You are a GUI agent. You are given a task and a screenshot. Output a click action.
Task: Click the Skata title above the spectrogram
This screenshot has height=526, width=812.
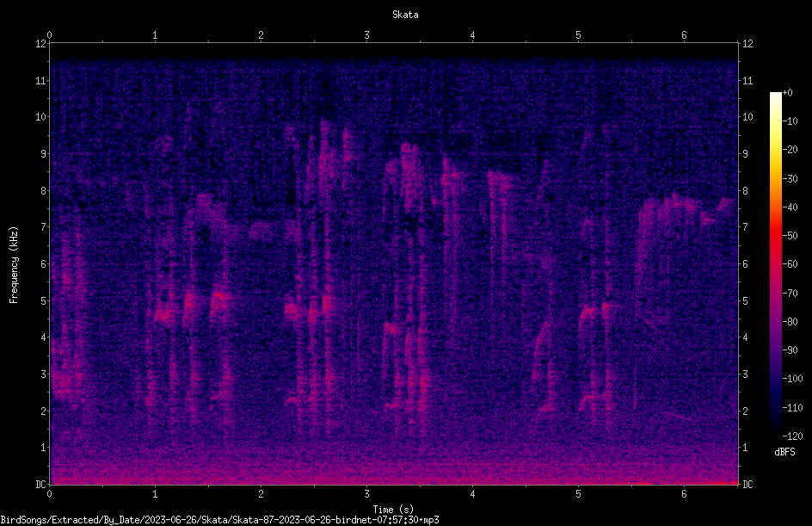405,15
